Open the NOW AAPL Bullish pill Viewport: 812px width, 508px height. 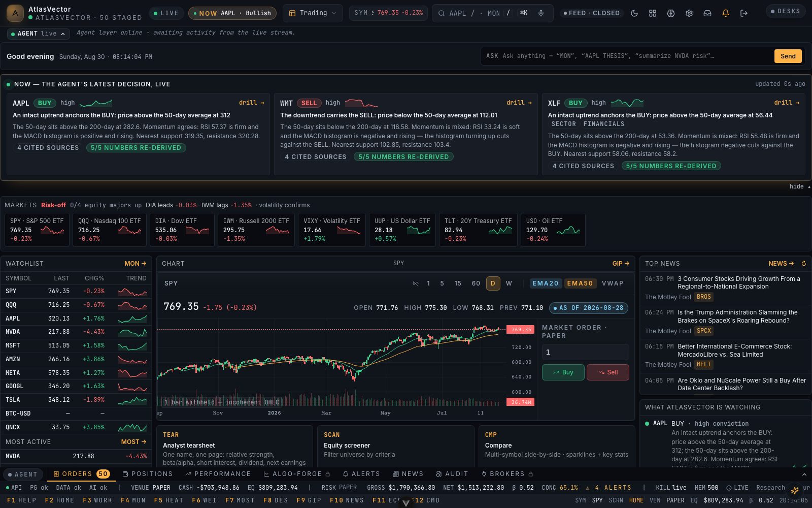[x=232, y=13]
